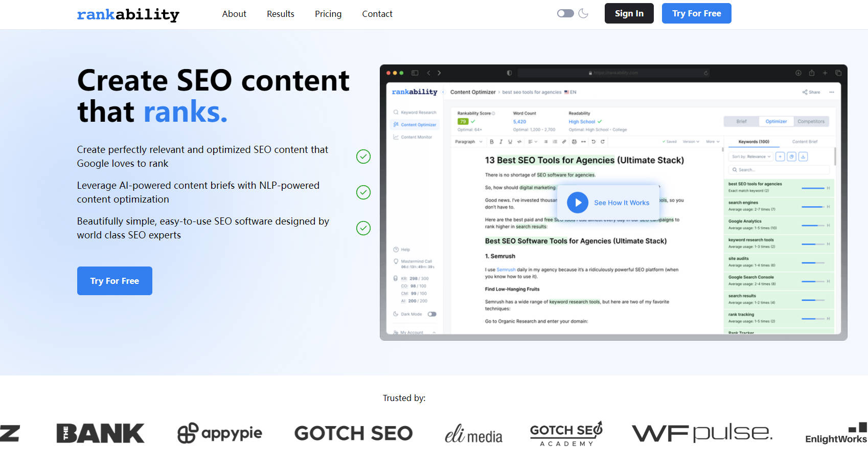This screenshot has height=466, width=868.
Task: Click the rankability logo in header
Action: (x=128, y=14)
